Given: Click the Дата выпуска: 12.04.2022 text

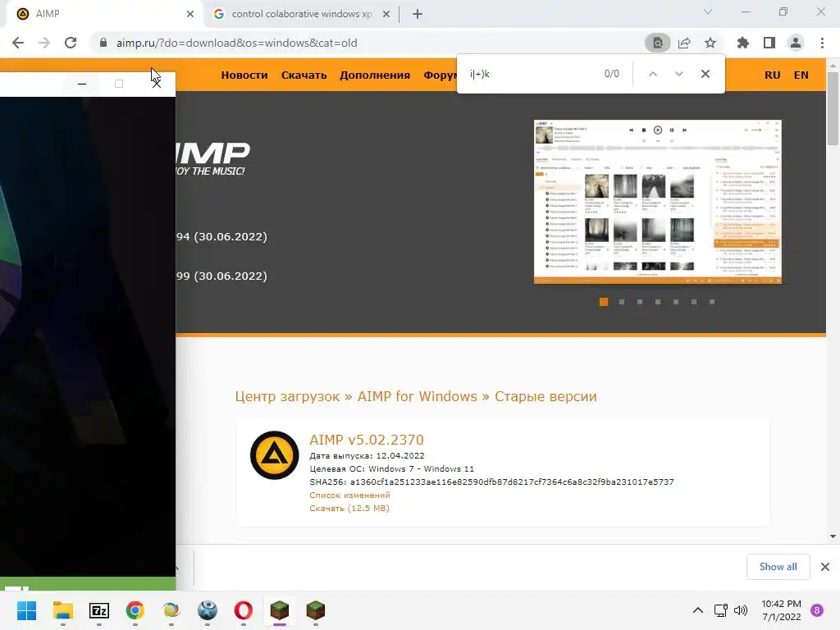Looking at the screenshot, I should (367, 456).
